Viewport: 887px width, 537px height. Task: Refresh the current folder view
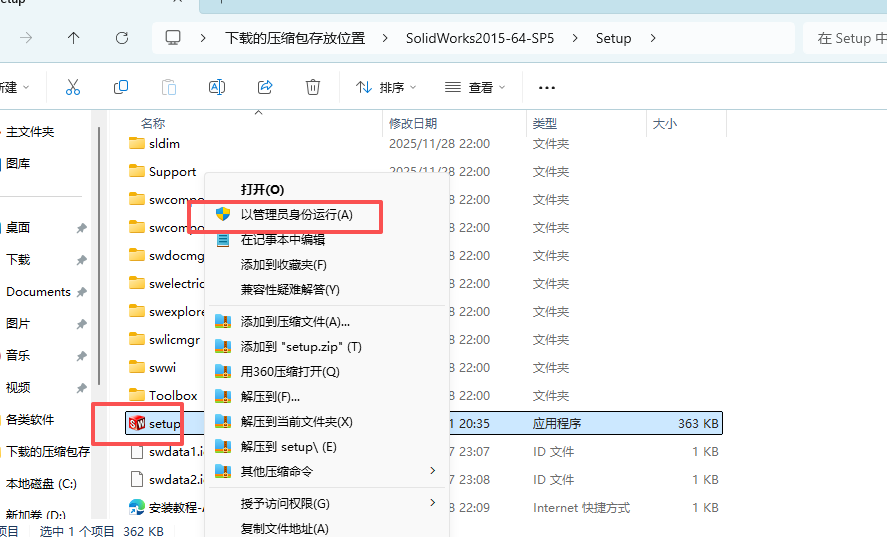click(122, 38)
